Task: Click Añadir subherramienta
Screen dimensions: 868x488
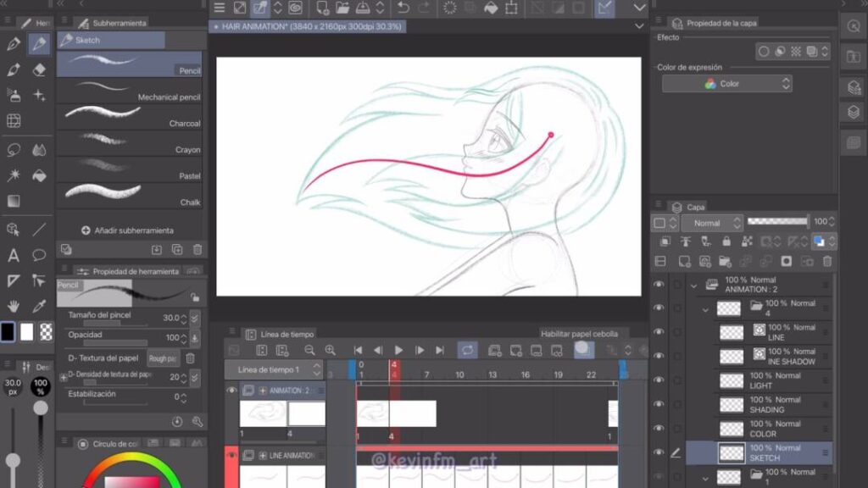Action: point(127,230)
